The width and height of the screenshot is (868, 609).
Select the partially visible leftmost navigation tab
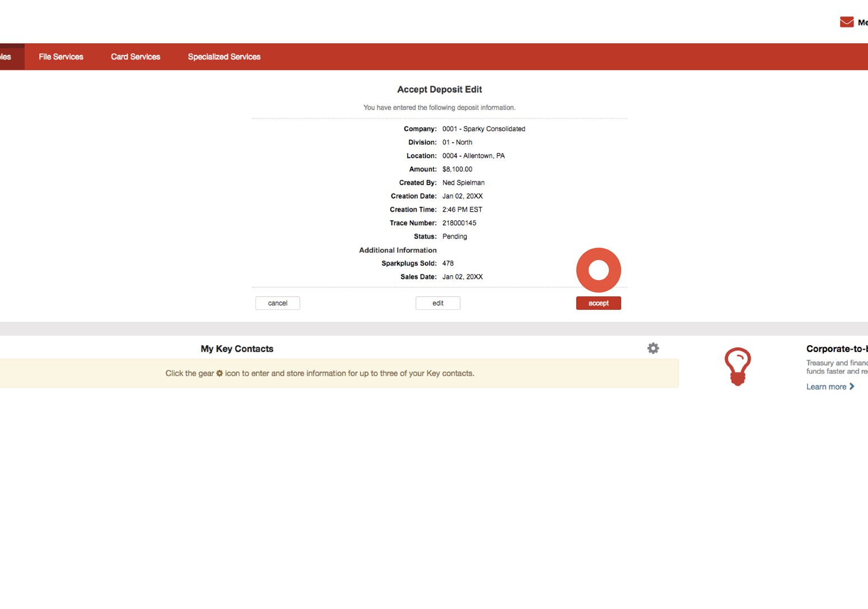pos(6,57)
